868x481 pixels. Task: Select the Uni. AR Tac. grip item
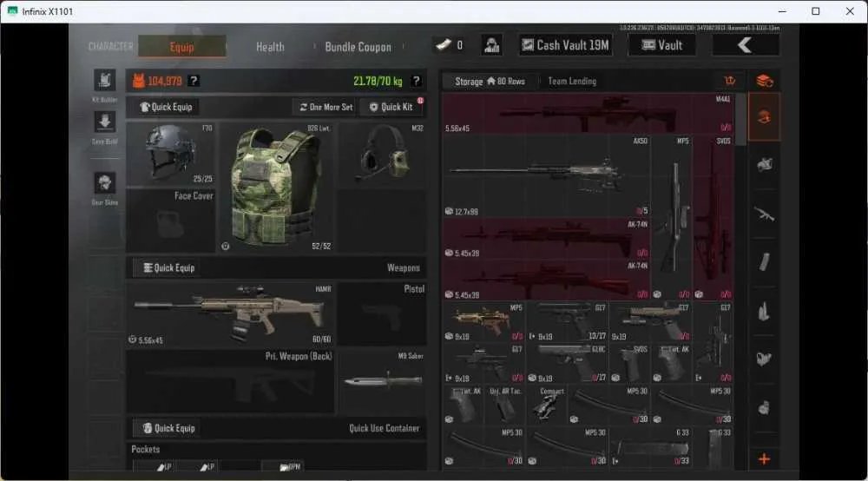504,405
